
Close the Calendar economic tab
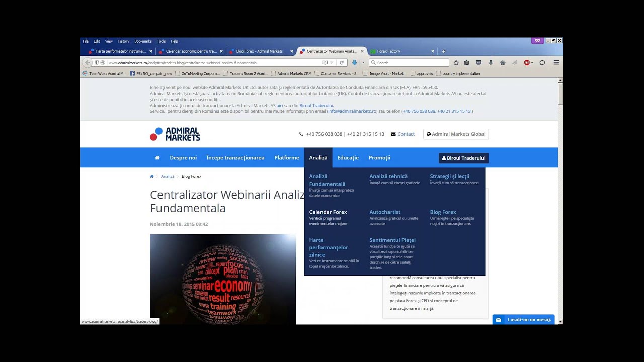[221, 51]
